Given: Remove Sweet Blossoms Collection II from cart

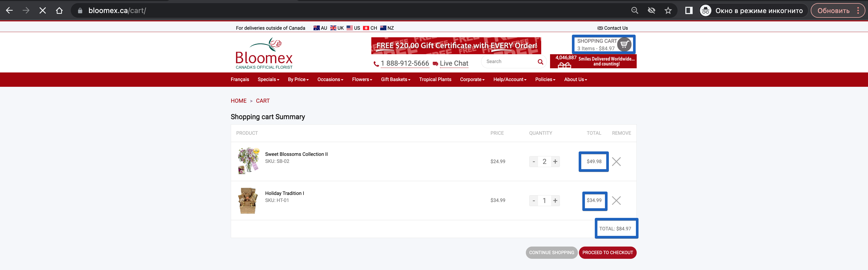Looking at the screenshot, I should click(616, 162).
